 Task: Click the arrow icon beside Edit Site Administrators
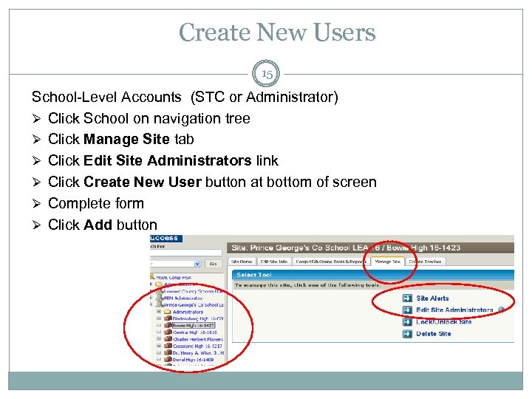pos(407,310)
